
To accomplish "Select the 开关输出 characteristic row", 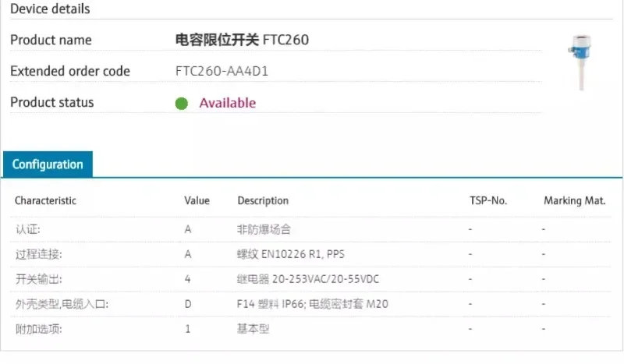I will click(x=38, y=279).
